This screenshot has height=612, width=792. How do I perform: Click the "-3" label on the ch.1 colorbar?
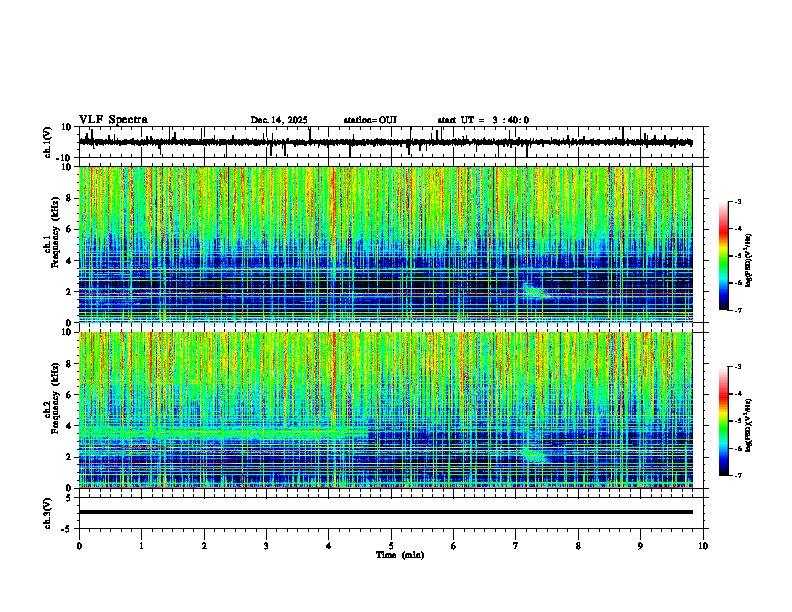point(738,202)
